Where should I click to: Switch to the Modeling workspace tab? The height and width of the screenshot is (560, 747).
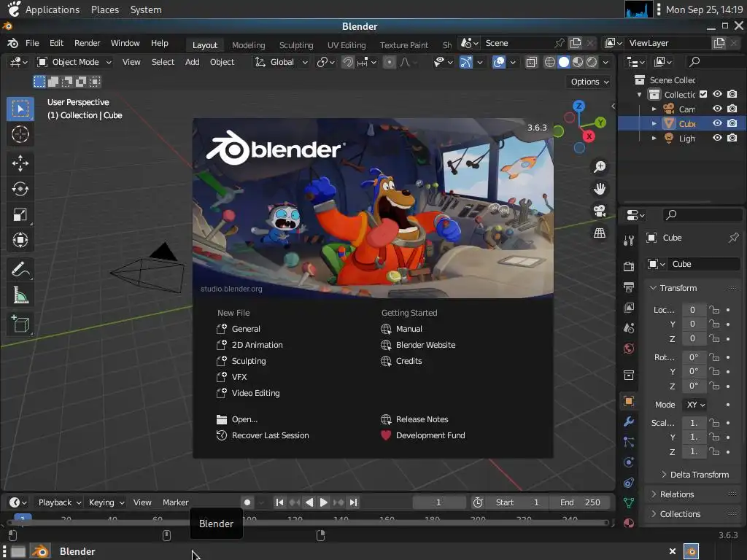pyautogui.click(x=248, y=45)
